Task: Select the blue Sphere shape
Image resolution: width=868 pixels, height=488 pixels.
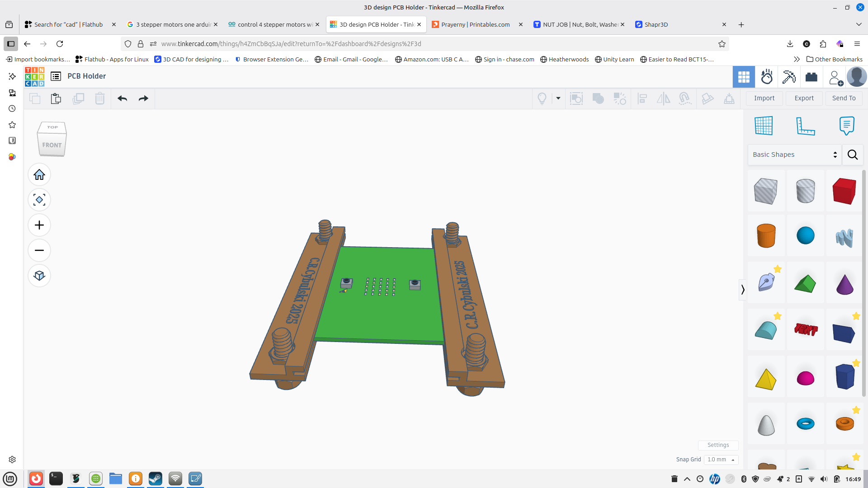Action: (805, 235)
